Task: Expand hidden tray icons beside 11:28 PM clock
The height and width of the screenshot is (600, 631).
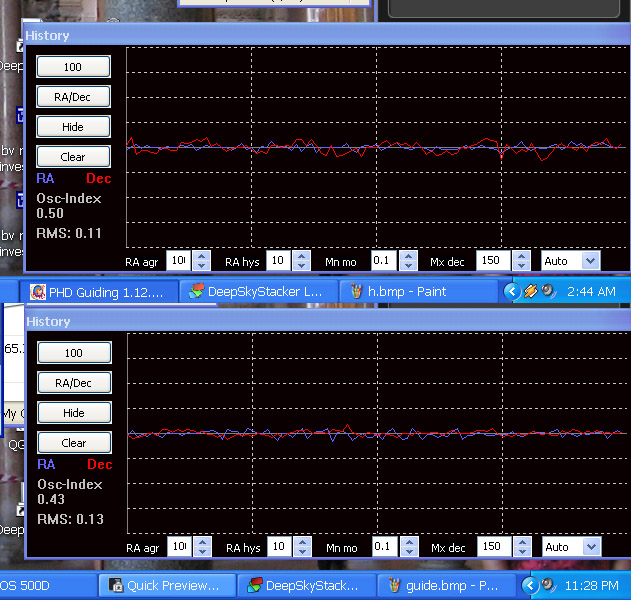Action: [530, 585]
